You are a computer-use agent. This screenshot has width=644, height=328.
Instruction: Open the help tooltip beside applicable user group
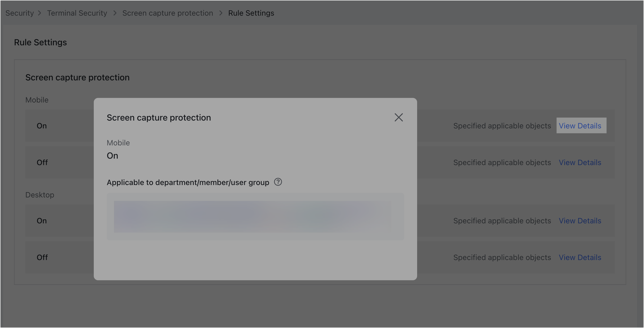click(278, 182)
